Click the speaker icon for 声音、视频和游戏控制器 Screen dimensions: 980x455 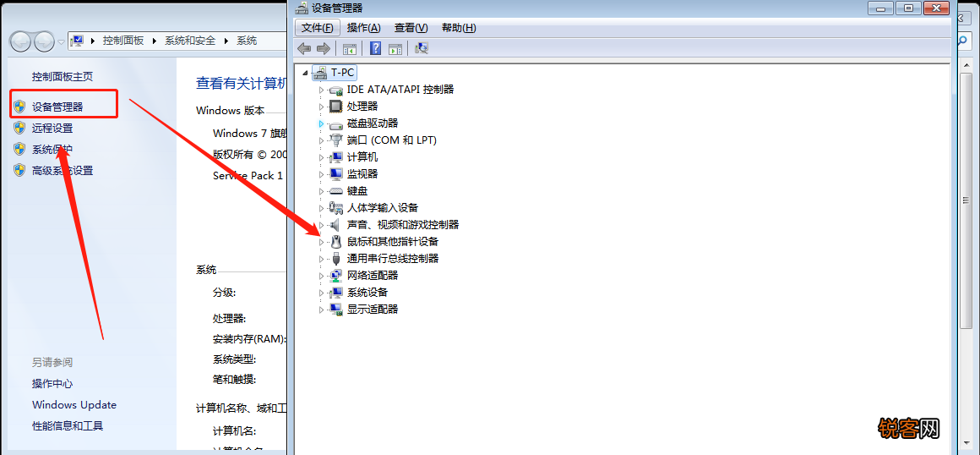(335, 225)
